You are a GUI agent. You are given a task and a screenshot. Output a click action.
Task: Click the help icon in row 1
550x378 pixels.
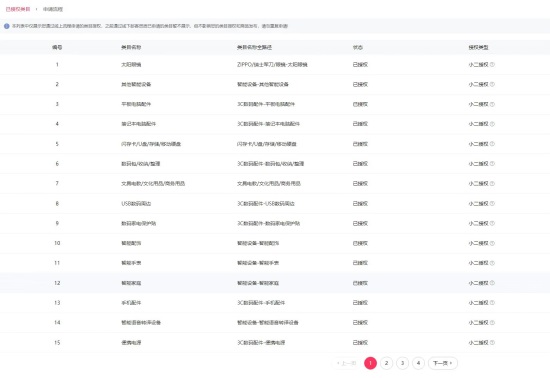pyautogui.click(x=492, y=65)
